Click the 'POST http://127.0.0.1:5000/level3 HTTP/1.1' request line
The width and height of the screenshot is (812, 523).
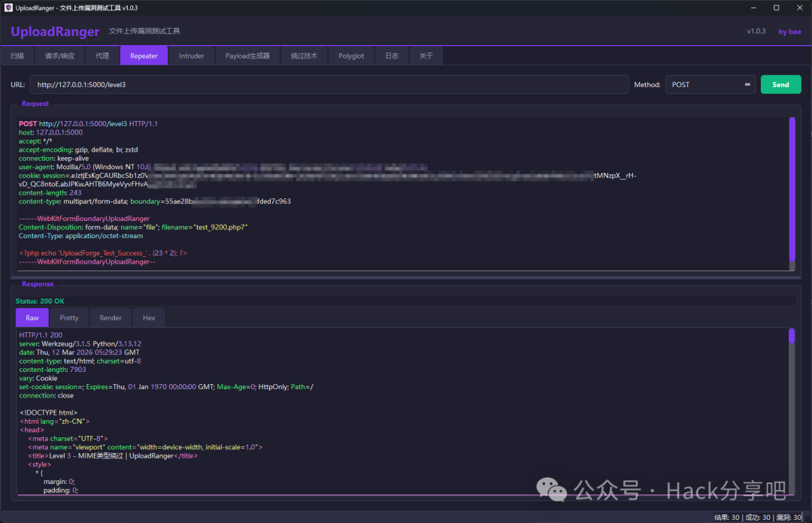pos(88,124)
